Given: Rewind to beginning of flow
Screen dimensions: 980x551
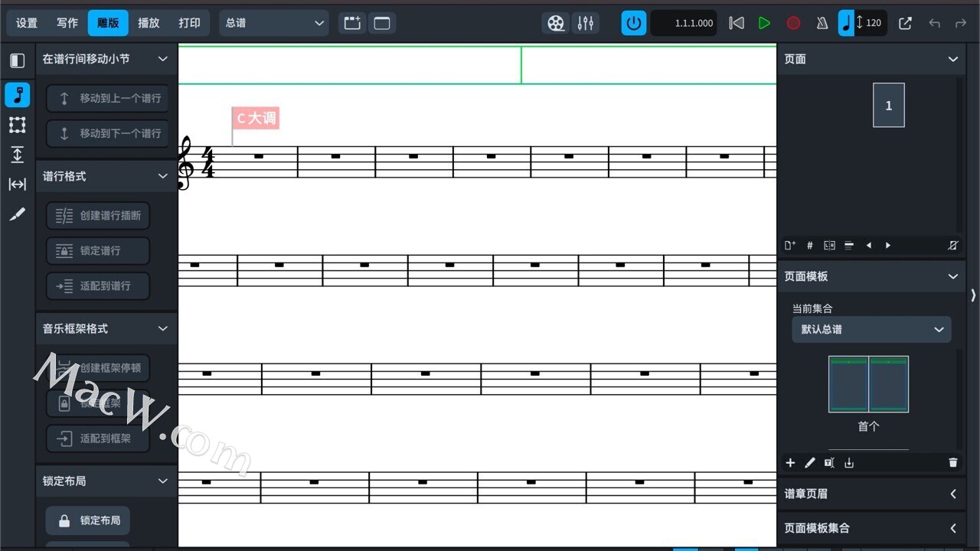Looking at the screenshot, I should point(737,23).
